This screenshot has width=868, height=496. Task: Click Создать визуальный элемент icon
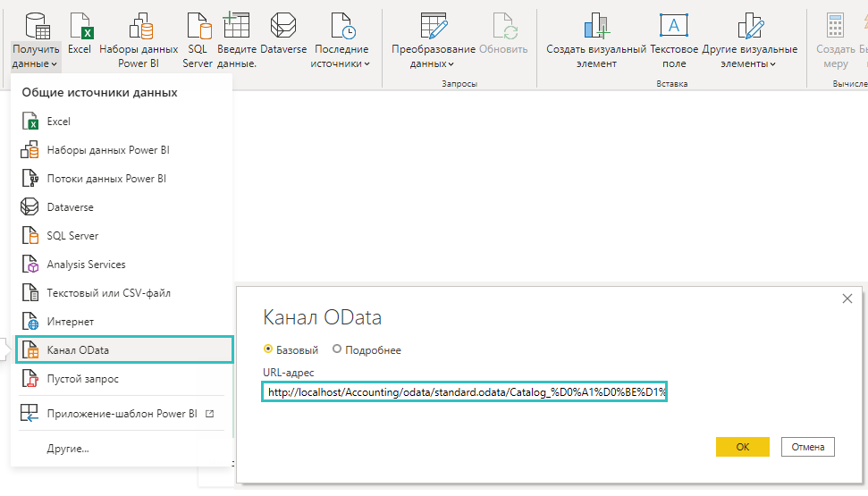596,26
